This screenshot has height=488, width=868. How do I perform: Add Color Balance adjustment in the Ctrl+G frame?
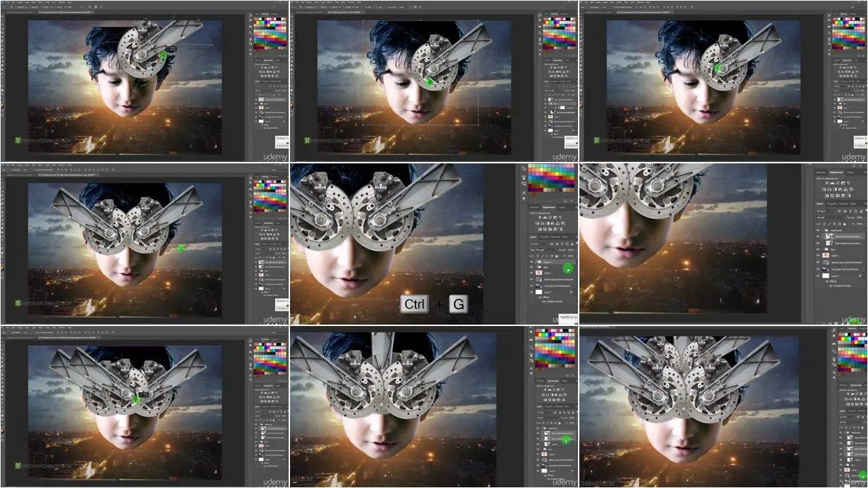click(x=542, y=224)
